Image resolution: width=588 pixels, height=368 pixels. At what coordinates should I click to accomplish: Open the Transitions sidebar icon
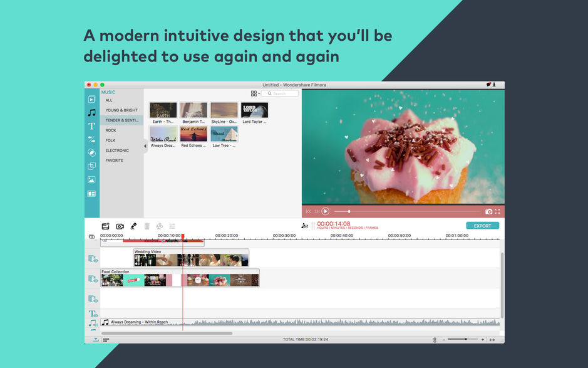pos(91,139)
